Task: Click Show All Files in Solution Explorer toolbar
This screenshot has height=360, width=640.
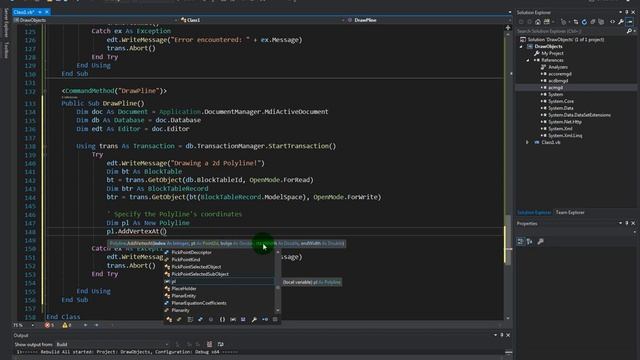Action: tap(601, 22)
